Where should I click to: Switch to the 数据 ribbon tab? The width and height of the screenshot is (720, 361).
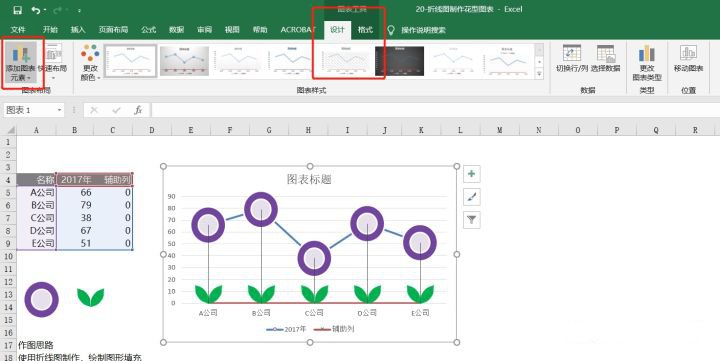pos(176,29)
